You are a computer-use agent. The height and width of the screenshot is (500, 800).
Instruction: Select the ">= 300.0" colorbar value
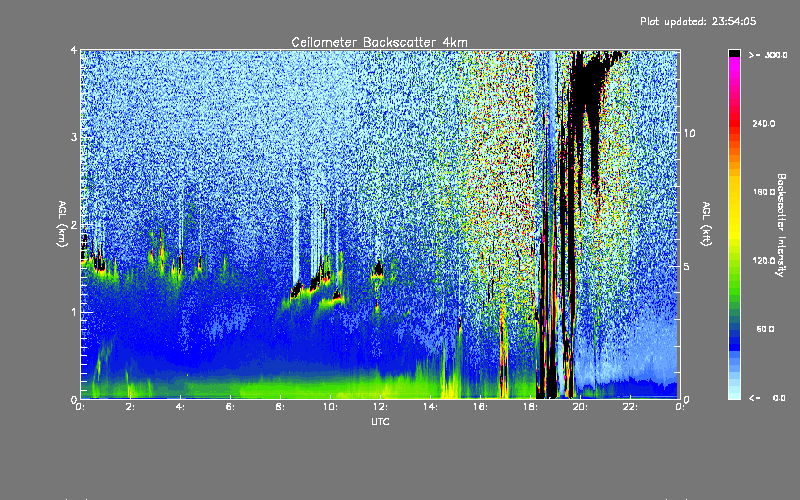(768, 55)
